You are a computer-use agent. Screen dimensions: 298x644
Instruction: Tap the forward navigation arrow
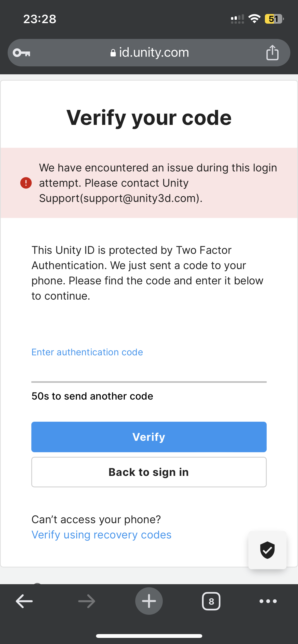point(86,601)
